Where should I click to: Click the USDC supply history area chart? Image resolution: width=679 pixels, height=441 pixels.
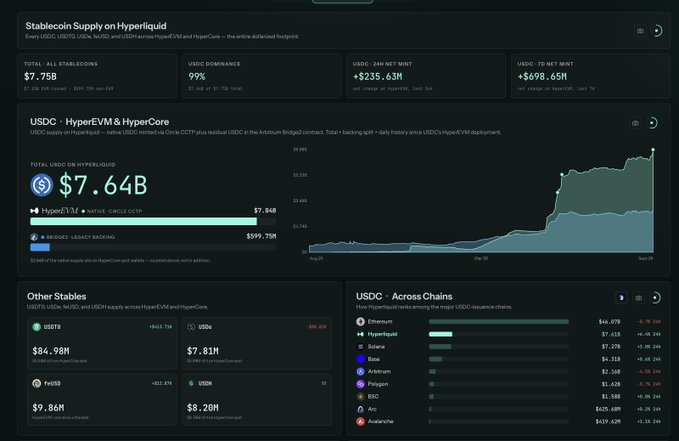pyautogui.click(x=481, y=201)
